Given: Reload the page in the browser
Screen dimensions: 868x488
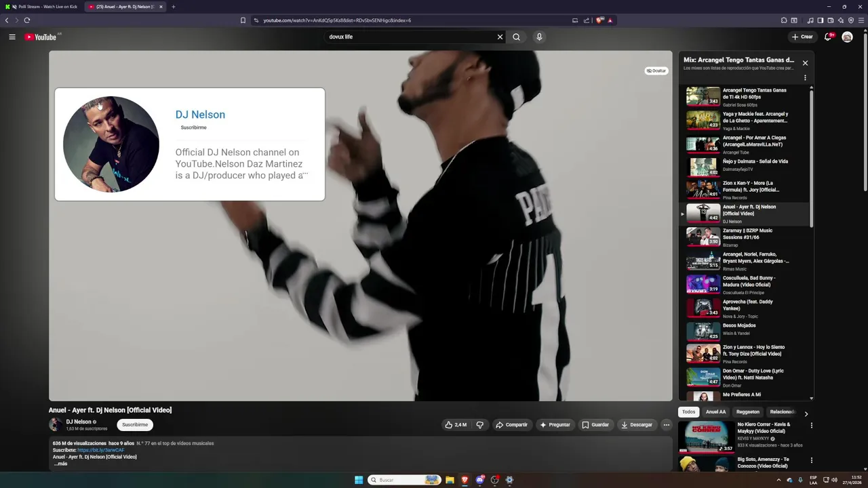Looking at the screenshot, I should pyautogui.click(x=27, y=20).
